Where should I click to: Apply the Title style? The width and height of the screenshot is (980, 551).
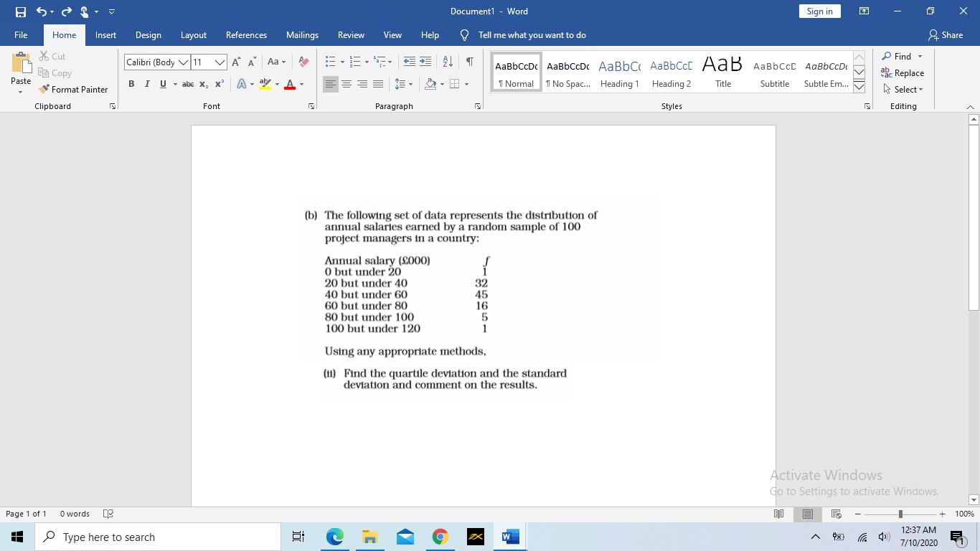(x=722, y=73)
